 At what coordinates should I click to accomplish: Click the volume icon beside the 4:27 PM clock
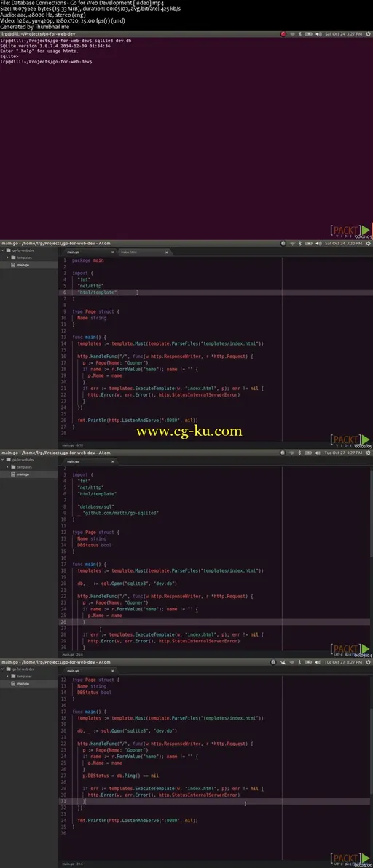point(318,453)
